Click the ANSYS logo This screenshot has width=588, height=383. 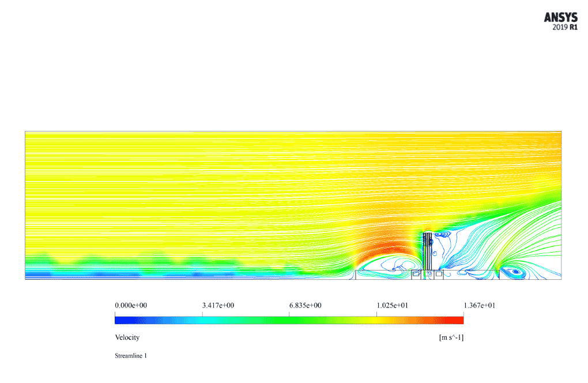pos(560,17)
